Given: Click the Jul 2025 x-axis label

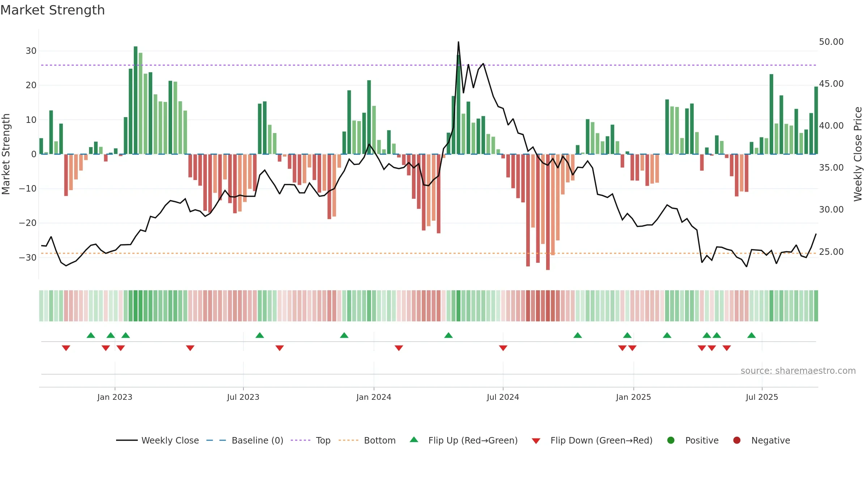Looking at the screenshot, I should tap(762, 397).
